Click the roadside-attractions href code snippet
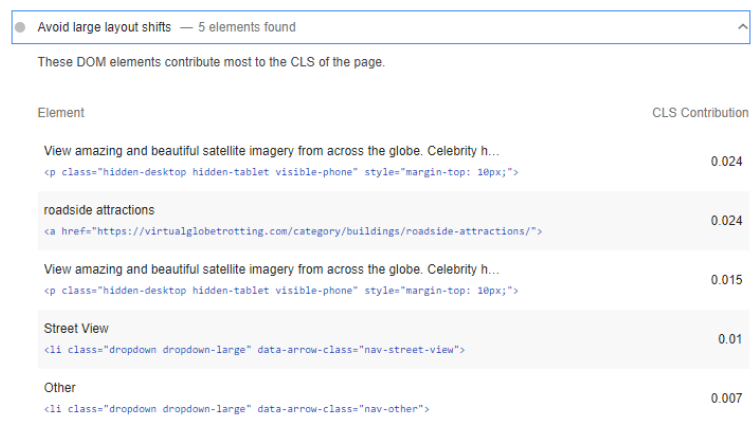 292,231
